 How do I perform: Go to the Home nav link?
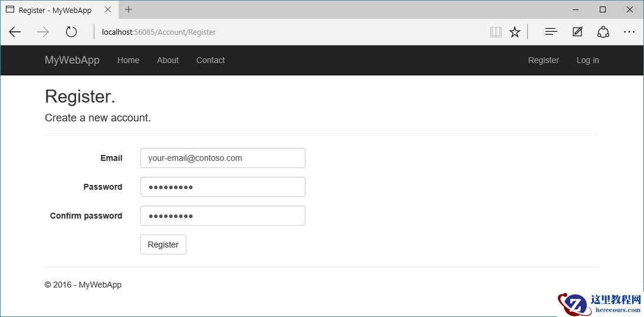click(128, 60)
